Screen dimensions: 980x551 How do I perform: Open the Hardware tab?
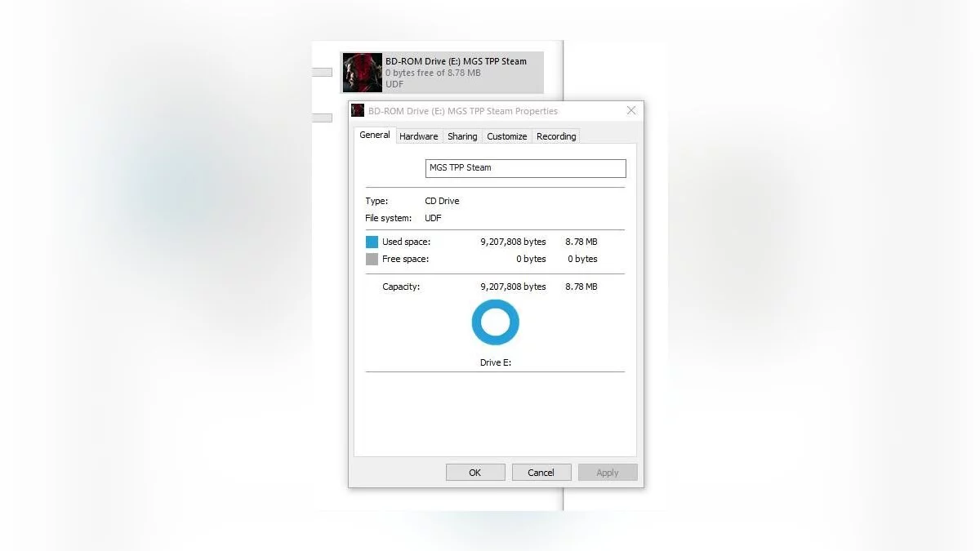tap(419, 136)
